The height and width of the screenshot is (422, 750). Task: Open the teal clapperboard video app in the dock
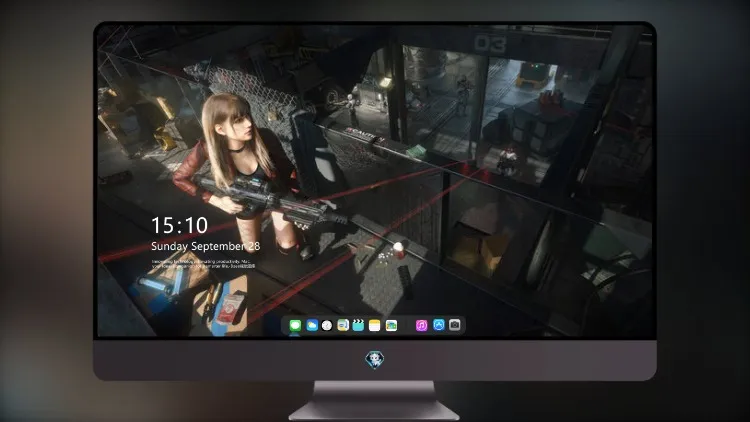click(358, 325)
